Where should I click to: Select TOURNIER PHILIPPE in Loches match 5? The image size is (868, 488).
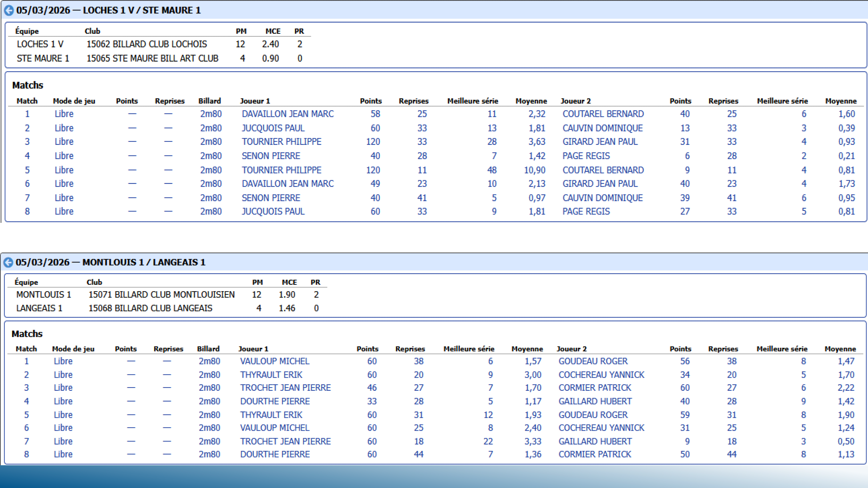click(281, 170)
